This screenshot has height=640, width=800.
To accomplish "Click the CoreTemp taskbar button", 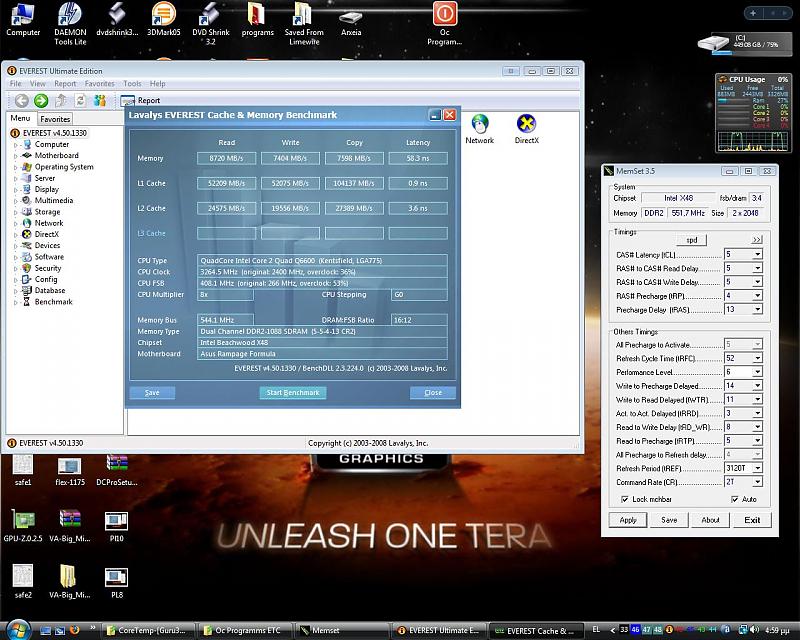I will pyautogui.click(x=146, y=631).
